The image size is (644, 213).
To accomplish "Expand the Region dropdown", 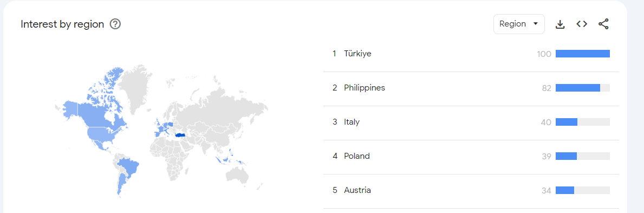I will coord(519,24).
